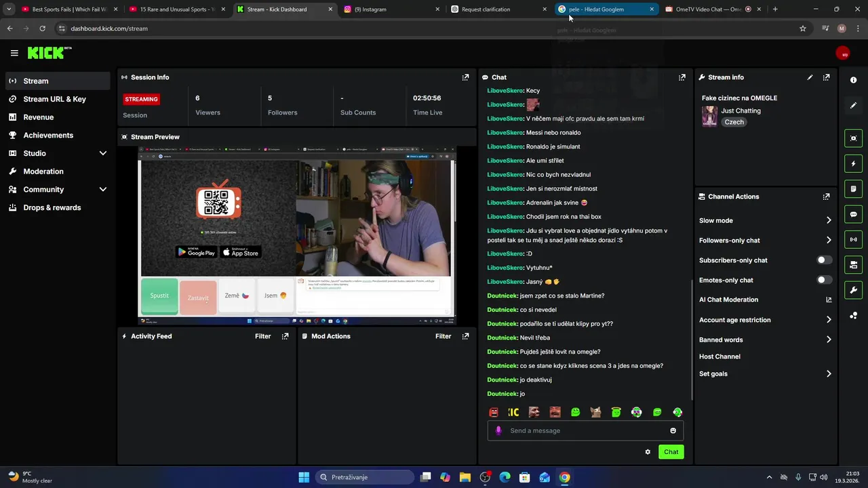
Task: Open Drops & rewards in the sidebar
Action: [x=58, y=207]
